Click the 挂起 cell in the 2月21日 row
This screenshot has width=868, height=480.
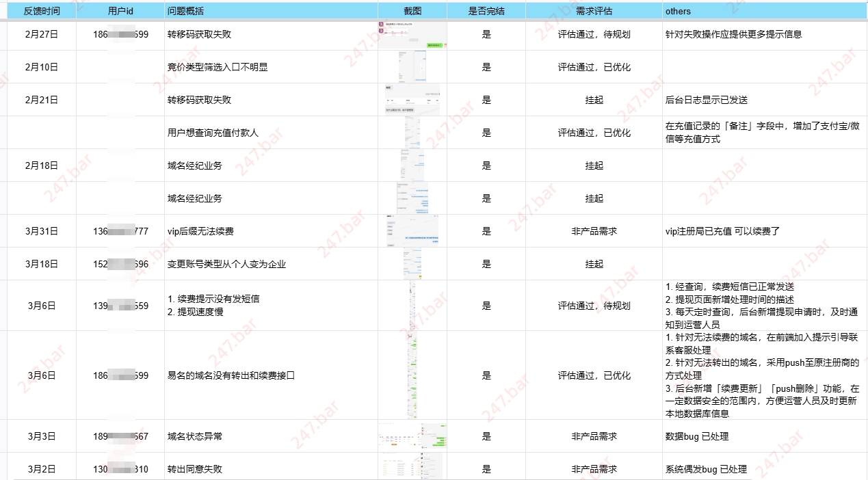594,99
